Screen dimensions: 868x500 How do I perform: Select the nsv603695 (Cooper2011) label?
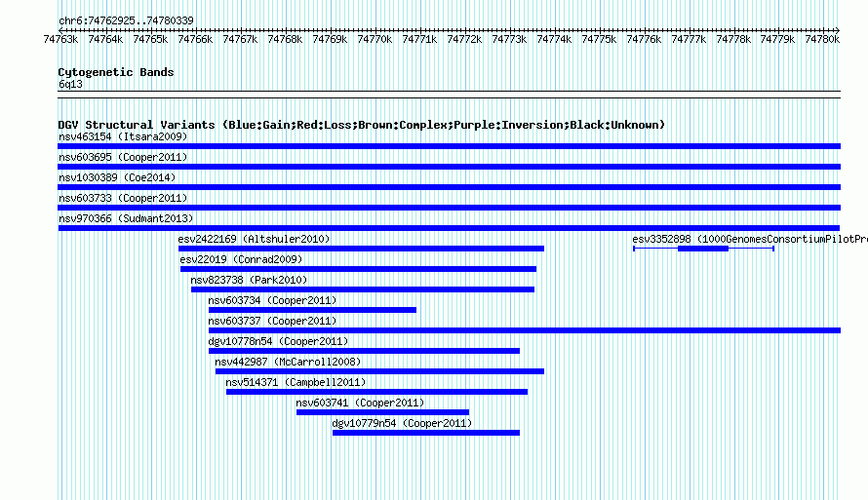pyautogui.click(x=123, y=157)
